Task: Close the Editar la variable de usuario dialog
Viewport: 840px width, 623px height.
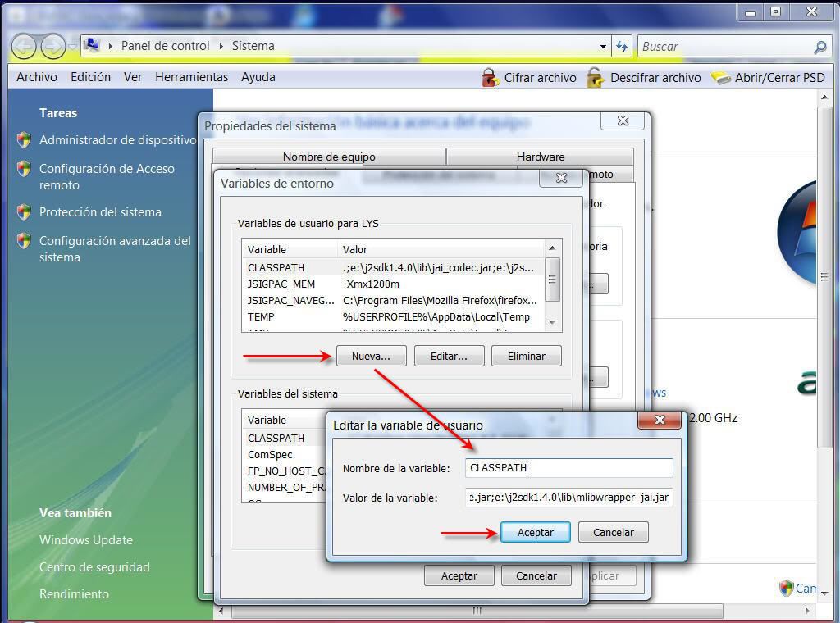Action: (660, 420)
